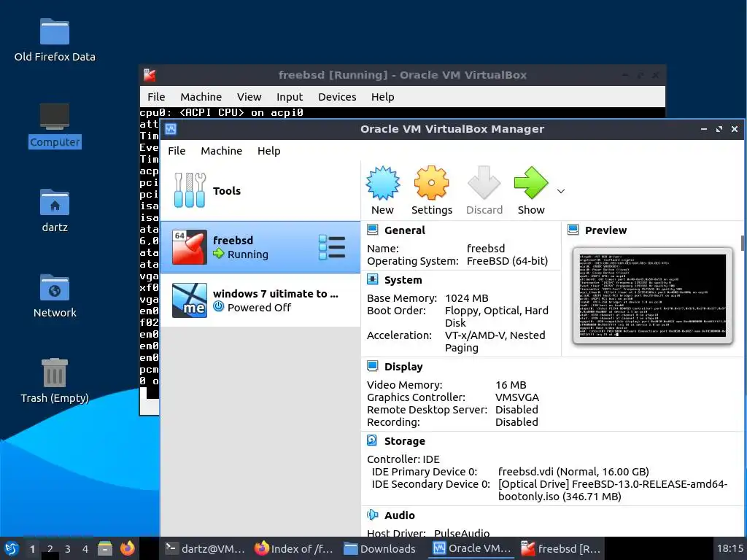Screen dimensions: 747x560
Task: Open File menu in VirtualBox Manager
Action: (x=177, y=151)
